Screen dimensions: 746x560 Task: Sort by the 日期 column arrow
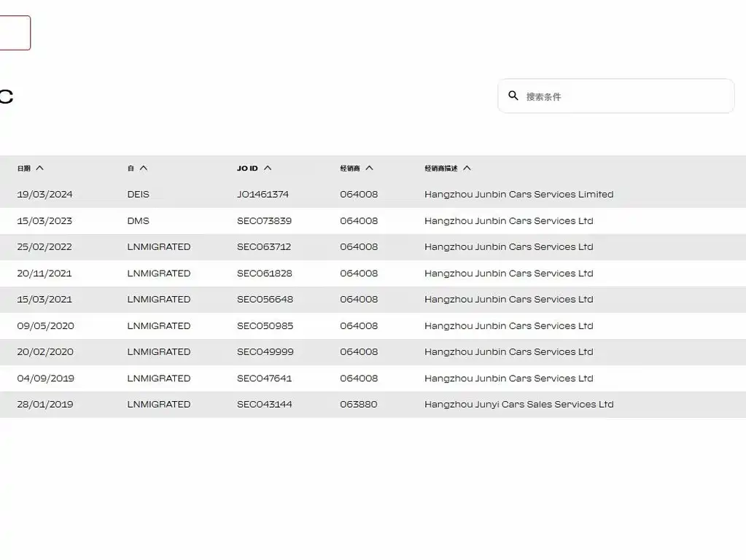[39, 168]
